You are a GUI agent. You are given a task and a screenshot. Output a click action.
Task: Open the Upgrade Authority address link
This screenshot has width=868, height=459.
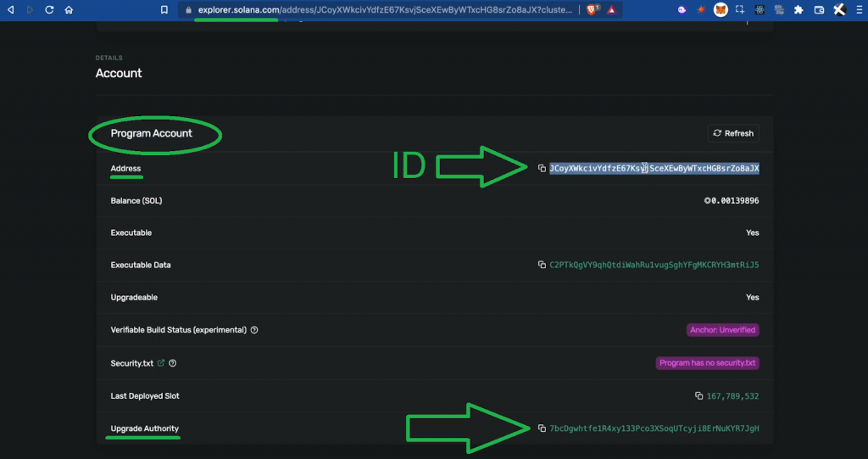654,428
